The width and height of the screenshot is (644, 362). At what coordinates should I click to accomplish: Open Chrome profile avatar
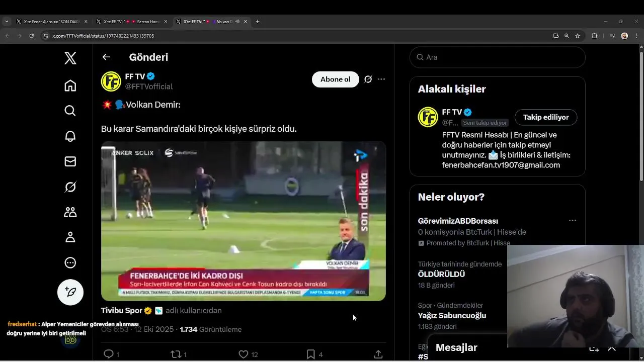coord(624,36)
